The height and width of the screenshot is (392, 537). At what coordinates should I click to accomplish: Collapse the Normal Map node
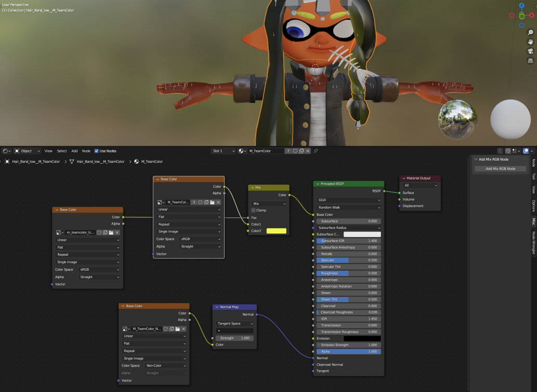[x=217, y=307]
